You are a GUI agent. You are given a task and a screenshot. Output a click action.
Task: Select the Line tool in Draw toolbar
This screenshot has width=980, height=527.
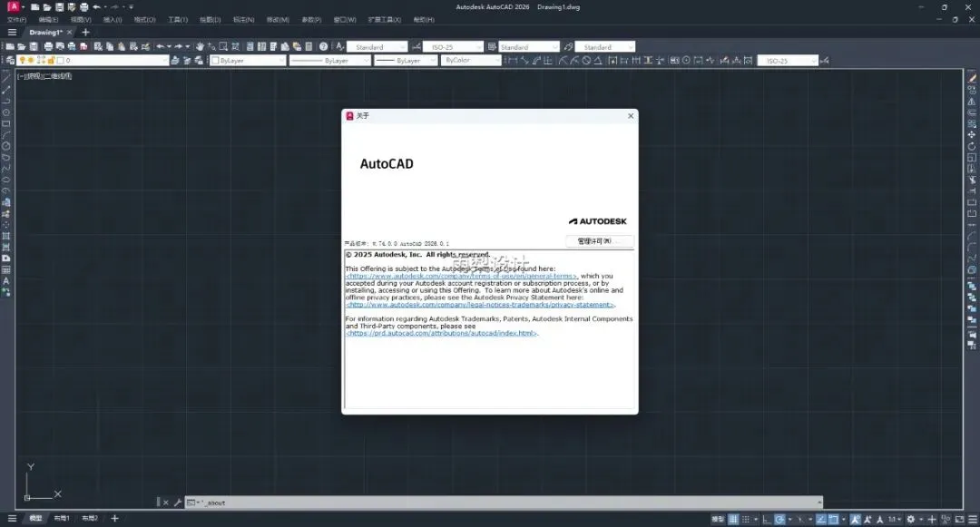tap(6, 79)
